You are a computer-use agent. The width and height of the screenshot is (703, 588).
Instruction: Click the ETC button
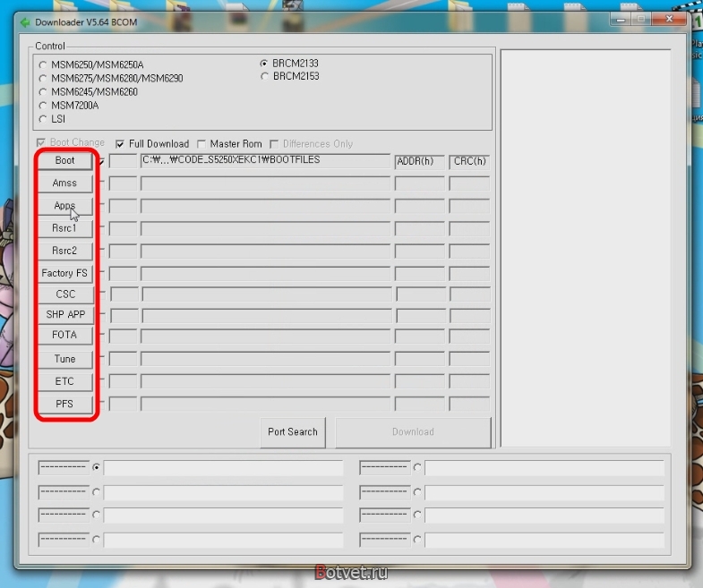tap(65, 381)
